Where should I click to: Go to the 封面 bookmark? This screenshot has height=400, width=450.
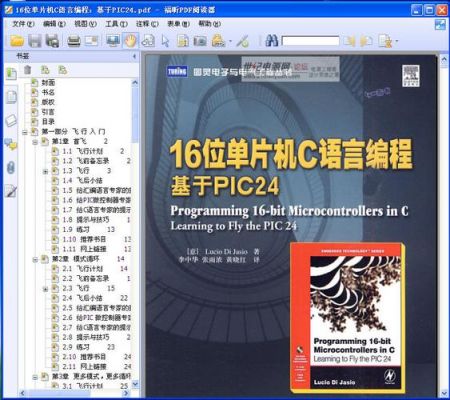coord(48,83)
